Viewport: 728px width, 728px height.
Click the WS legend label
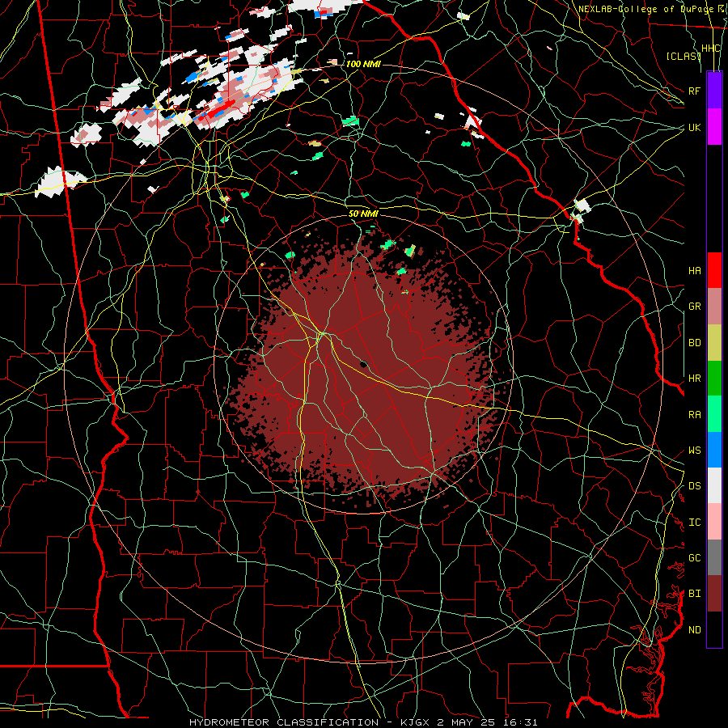[x=694, y=451]
